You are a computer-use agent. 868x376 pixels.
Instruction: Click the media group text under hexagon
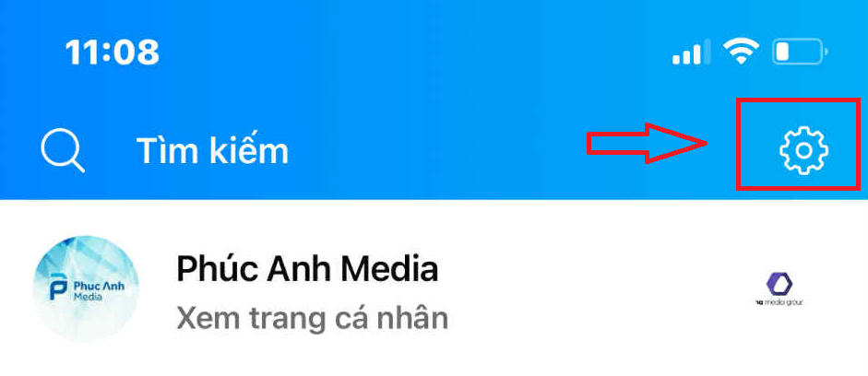(779, 302)
